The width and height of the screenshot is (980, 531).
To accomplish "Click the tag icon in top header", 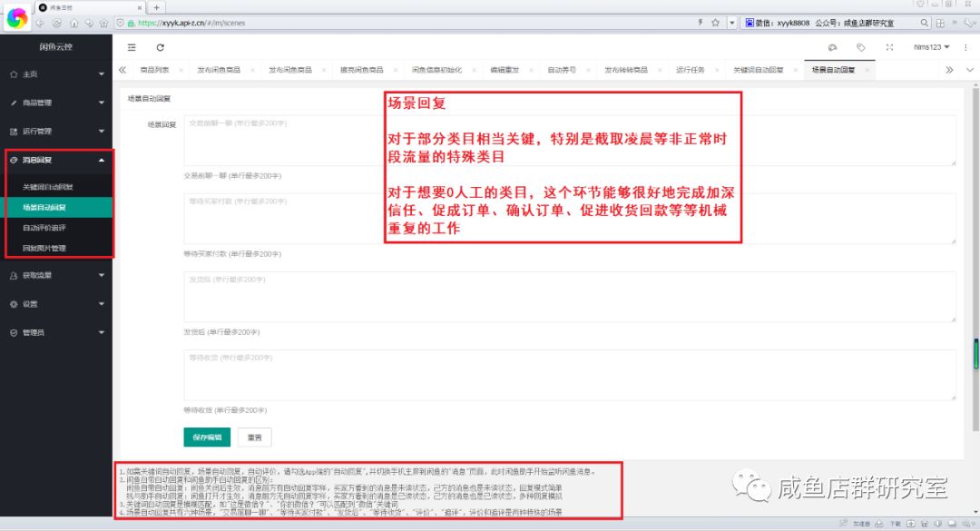I will click(860, 47).
